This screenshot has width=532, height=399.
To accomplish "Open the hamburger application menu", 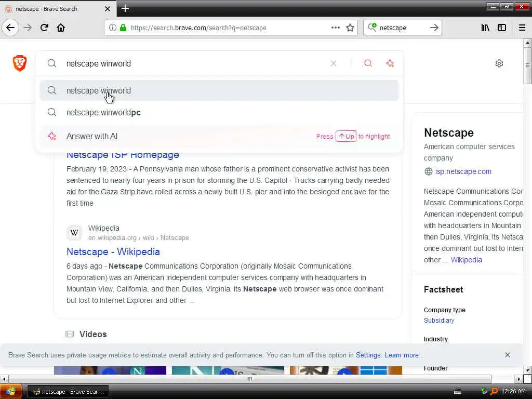I will pyautogui.click(x=522, y=28).
